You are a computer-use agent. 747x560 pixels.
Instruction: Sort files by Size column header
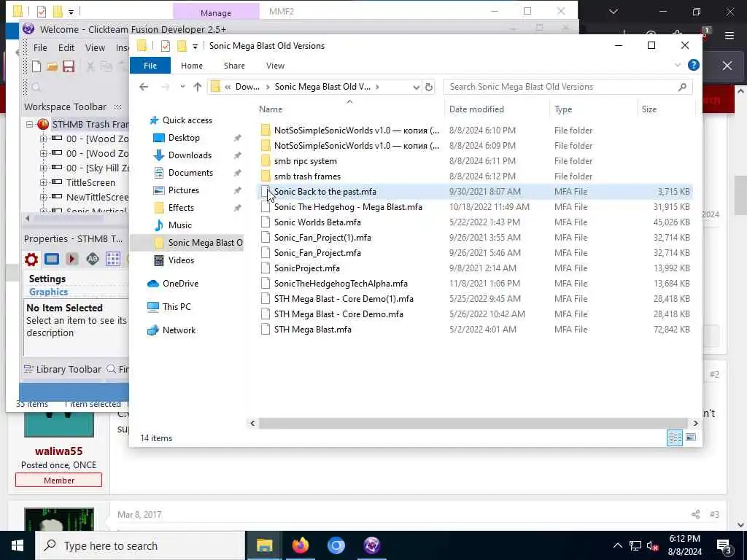click(665, 109)
